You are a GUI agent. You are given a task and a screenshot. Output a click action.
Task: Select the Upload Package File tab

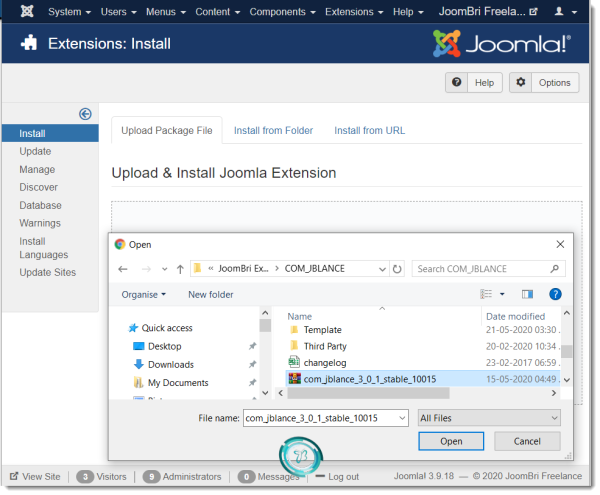[x=167, y=130]
